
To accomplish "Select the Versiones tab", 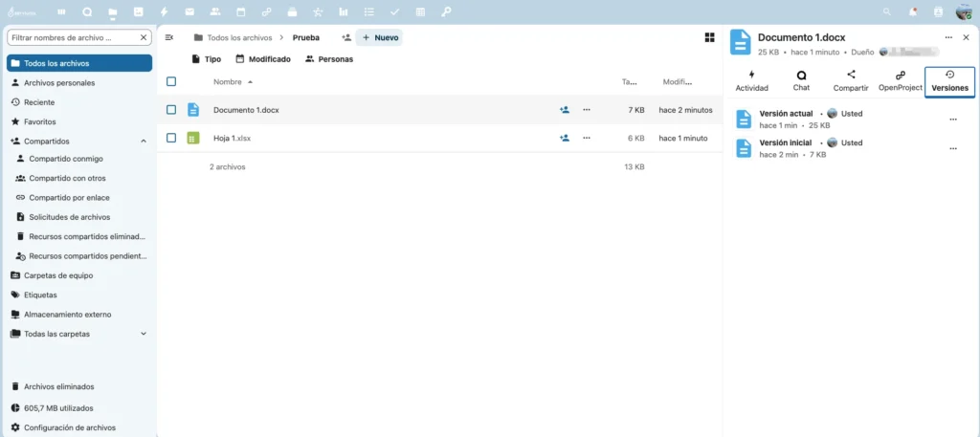I will (949, 82).
